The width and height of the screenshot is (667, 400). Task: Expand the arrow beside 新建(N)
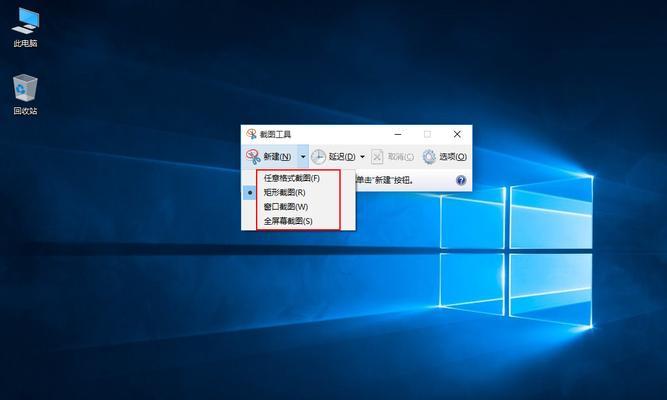(x=303, y=157)
